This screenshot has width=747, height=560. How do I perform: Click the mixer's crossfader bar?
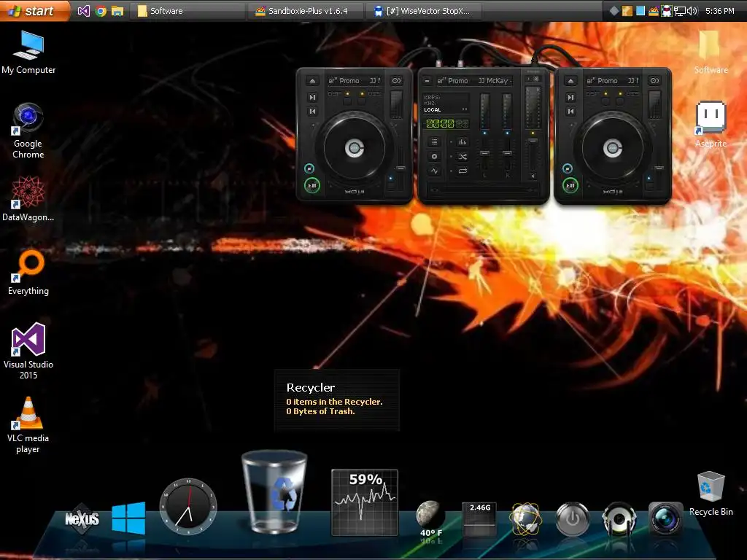tap(483, 190)
